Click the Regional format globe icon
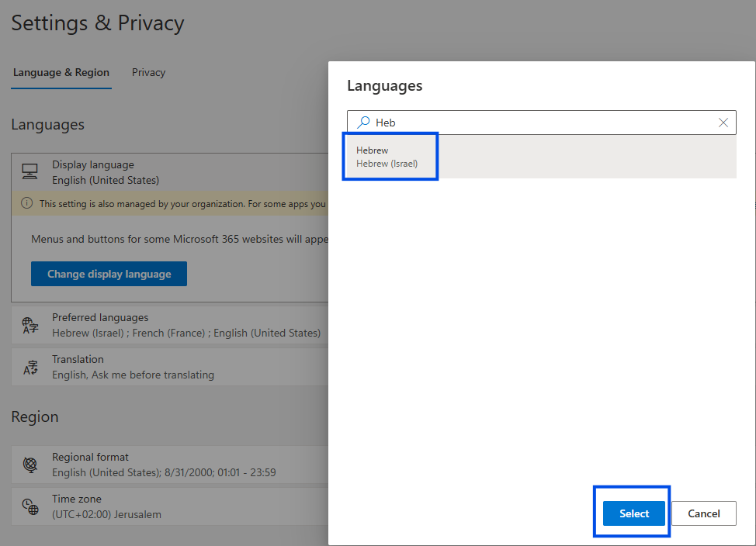 (x=30, y=465)
